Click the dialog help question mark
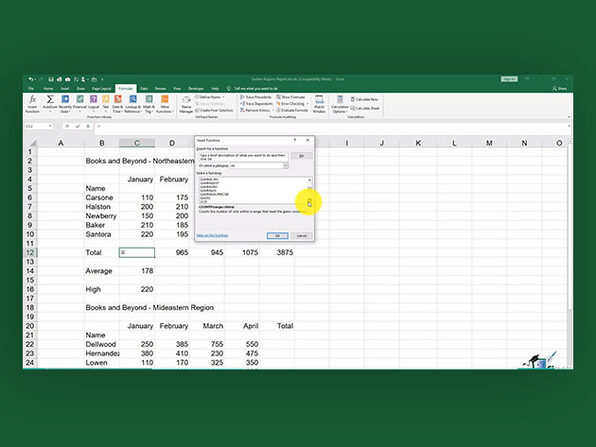The width and height of the screenshot is (596, 447). (295, 140)
